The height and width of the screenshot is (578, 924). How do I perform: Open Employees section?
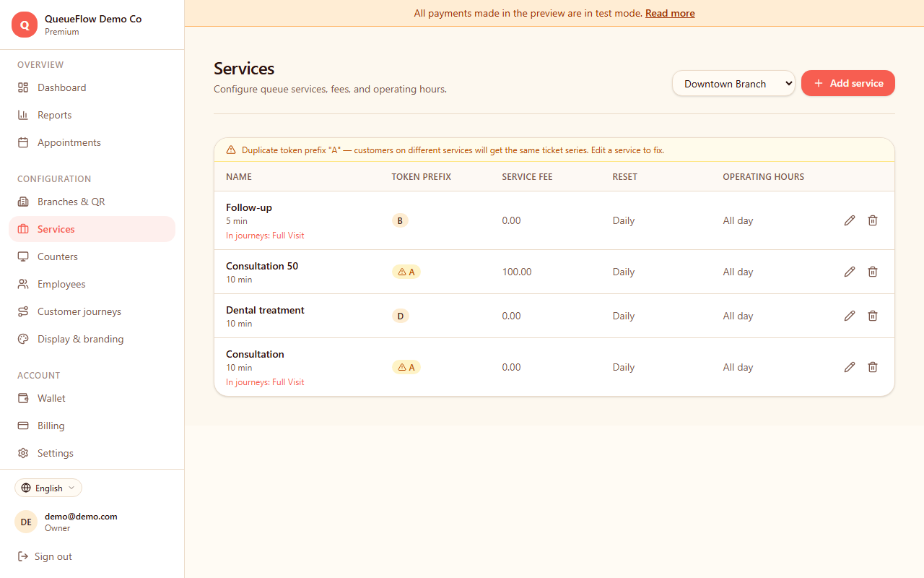92,284
